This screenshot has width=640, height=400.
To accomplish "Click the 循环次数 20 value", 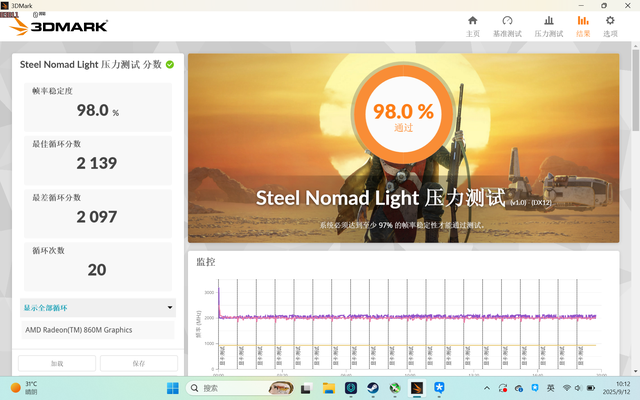I will [x=97, y=270].
